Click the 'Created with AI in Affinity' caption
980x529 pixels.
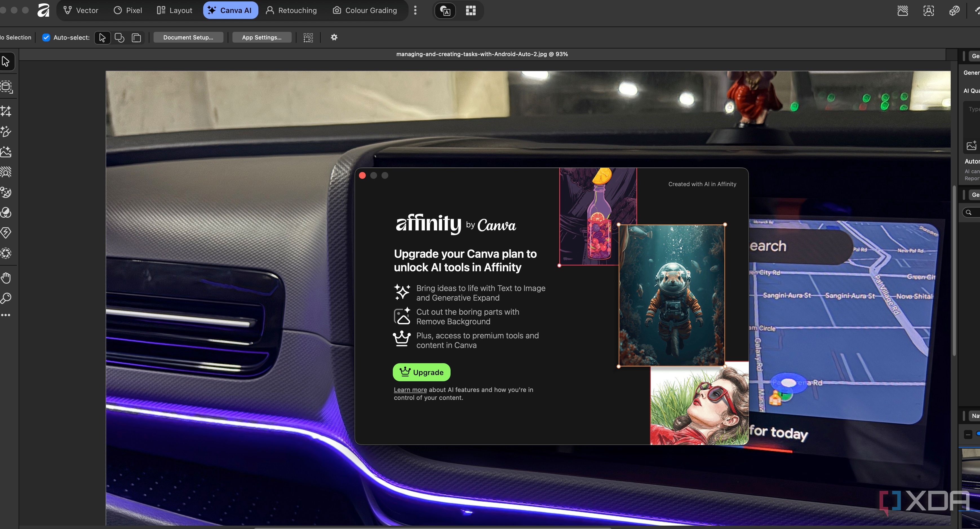pyautogui.click(x=702, y=184)
